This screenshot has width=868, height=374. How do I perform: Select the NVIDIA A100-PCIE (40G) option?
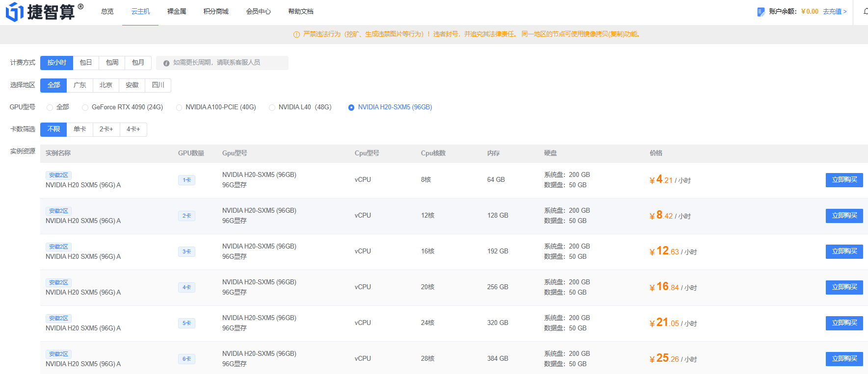click(179, 107)
